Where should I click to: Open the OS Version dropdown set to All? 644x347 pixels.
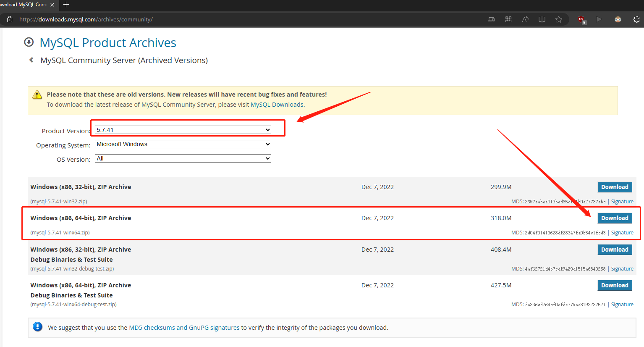pyautogui.click(x=183, y=158)
